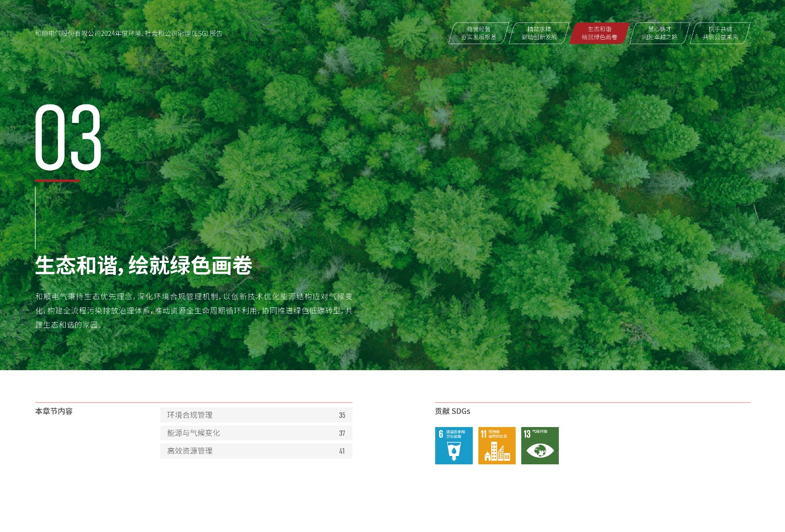This screenshot has width=785, height=532.
Task: Click page number 35 in contents
Action: (342, 415)
